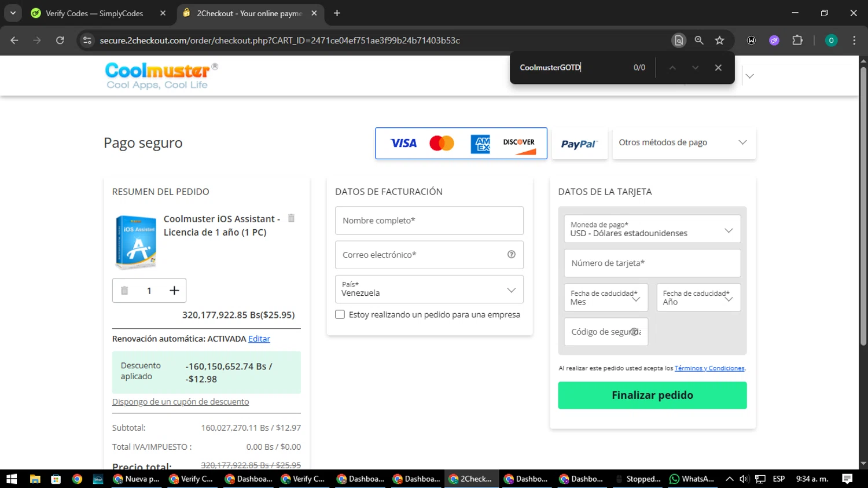Screen dimensions: 868x488
Task: Click trash icon in quantity stepper
Action: coord(124,291)
